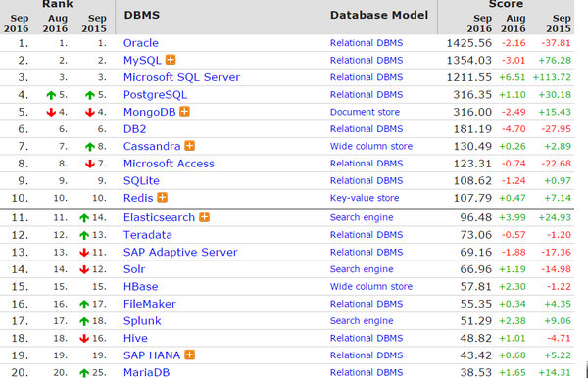The height and width of the screenshot is (379, 588).
Task: Click Search engine in the Elasticsearch row
Action: click(x=362, y=217)
